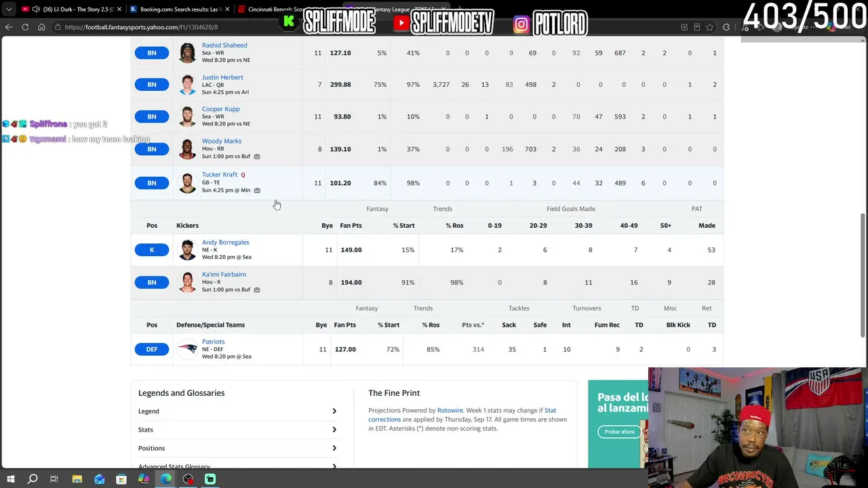Image resolution: width=868 pixels, height=488 pixels.
Task: Open Ka'imi Fairbairn's player page
Action: click(224, 274)
